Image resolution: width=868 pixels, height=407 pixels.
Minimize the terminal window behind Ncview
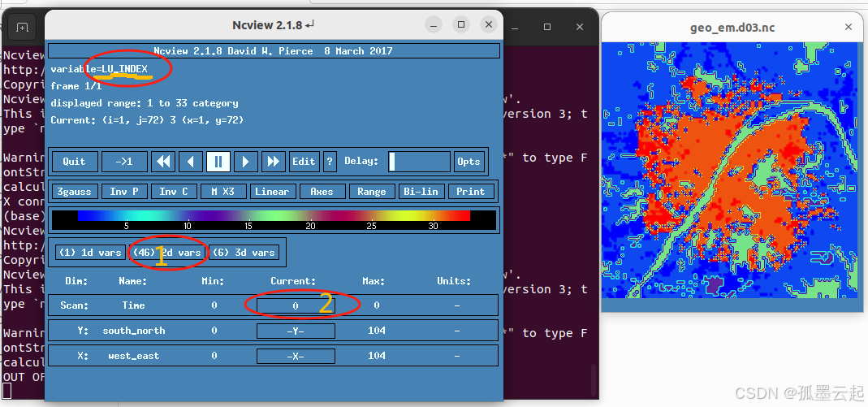point(515,27)
